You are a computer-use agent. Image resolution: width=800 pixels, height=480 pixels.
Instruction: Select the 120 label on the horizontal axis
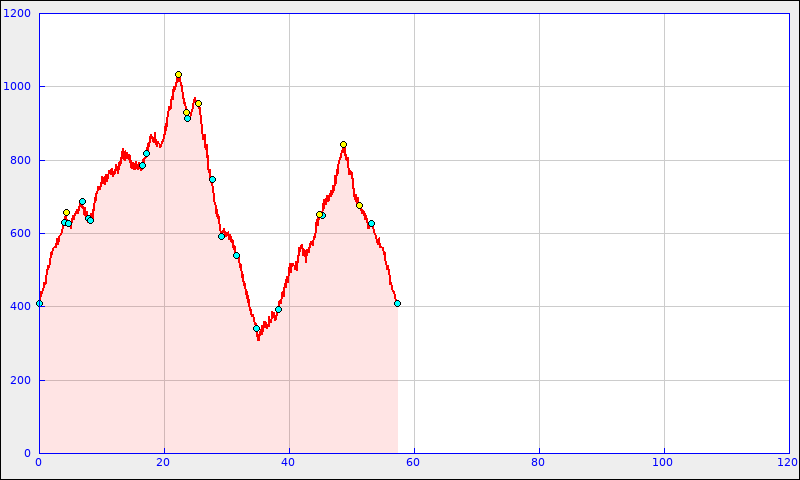[787, 462]
